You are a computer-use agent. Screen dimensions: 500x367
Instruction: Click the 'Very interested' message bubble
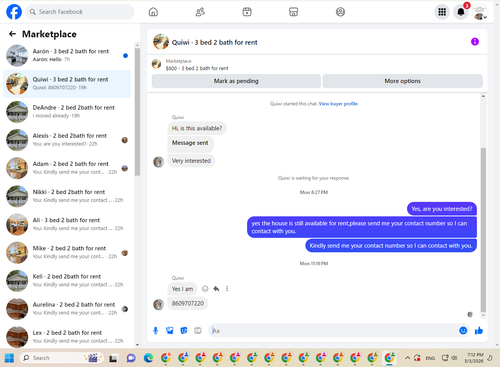191,161
